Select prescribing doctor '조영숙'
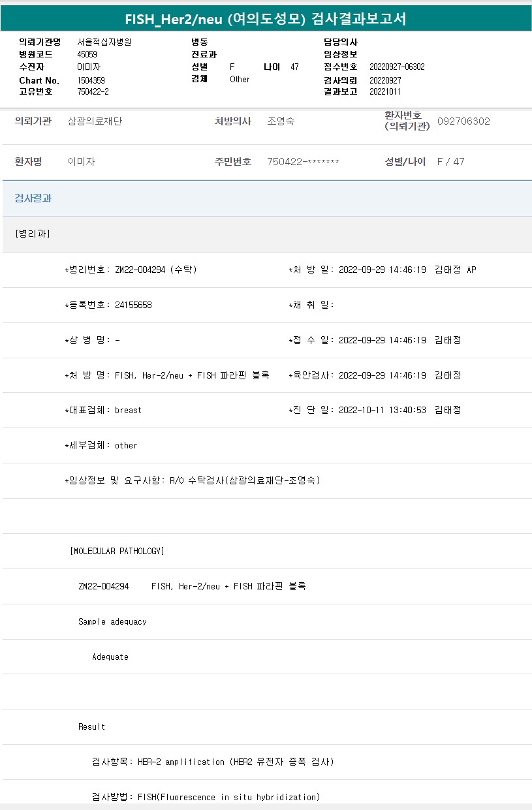532x810 pixels. click(x=281, y=121)
